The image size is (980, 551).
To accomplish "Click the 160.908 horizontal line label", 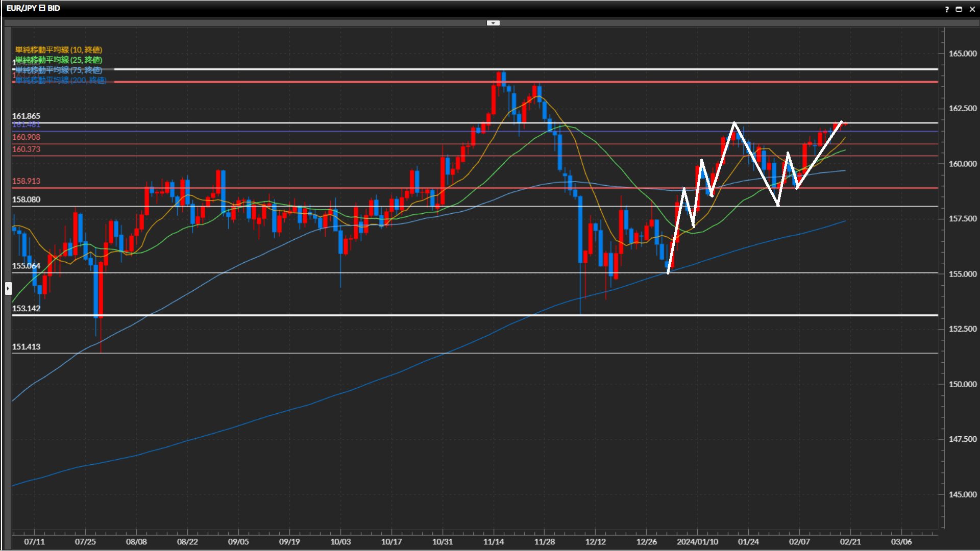I will (x=26, y=137).
